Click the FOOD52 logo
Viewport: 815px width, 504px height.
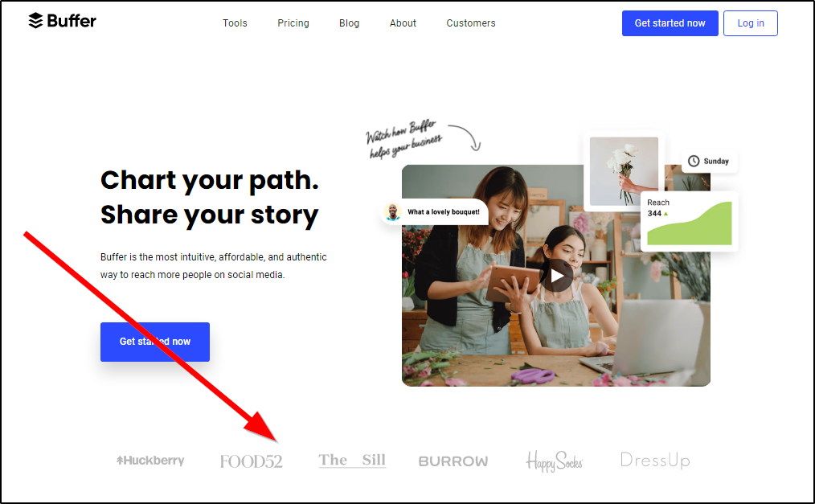pyautogui.click(x=251, y=461)
